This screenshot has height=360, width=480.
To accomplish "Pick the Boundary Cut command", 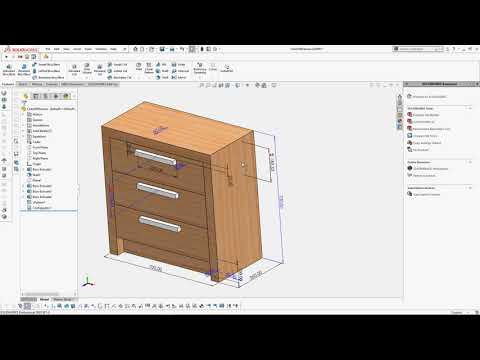I will coord(120,77).
